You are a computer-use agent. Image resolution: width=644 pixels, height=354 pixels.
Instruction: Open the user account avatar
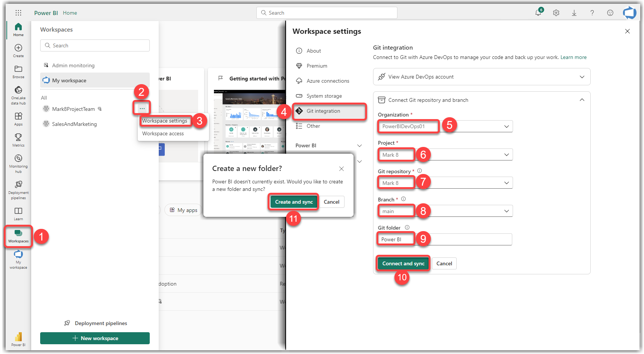[x=629, y=13]
